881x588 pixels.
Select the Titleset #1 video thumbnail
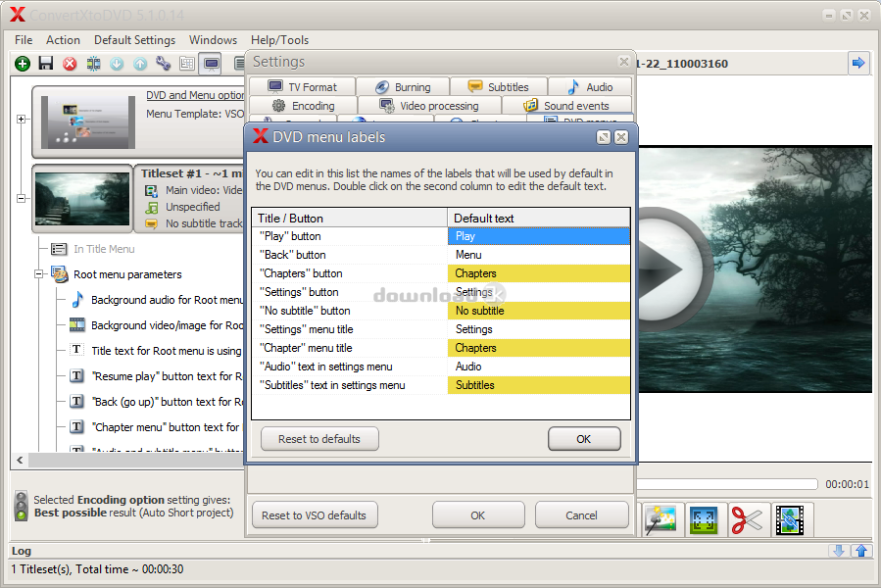[x=82, y=198]
